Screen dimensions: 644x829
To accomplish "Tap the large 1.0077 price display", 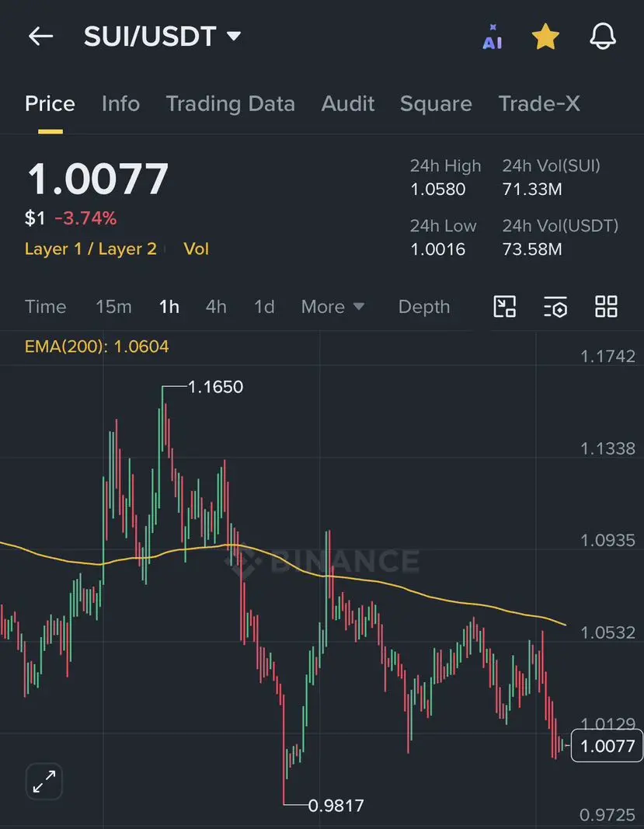I will click(x=98, y=179).
